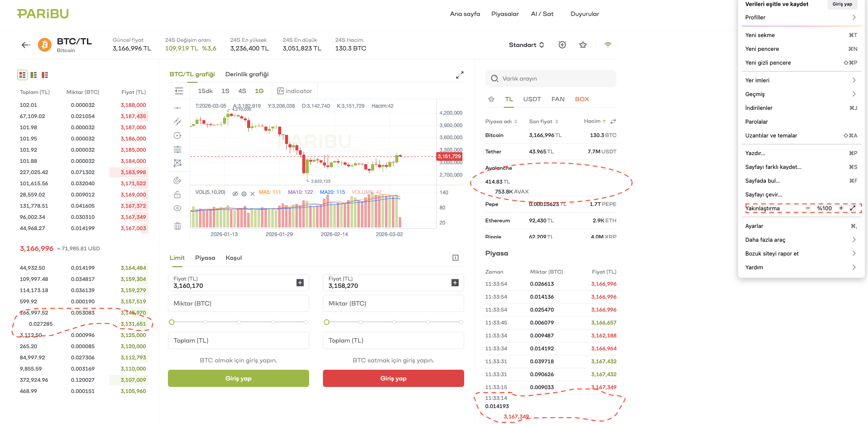Viewport: 868px width, 424px height.
Task: Click the green Giriş yap buy button
Action: [x=238, y=378]
